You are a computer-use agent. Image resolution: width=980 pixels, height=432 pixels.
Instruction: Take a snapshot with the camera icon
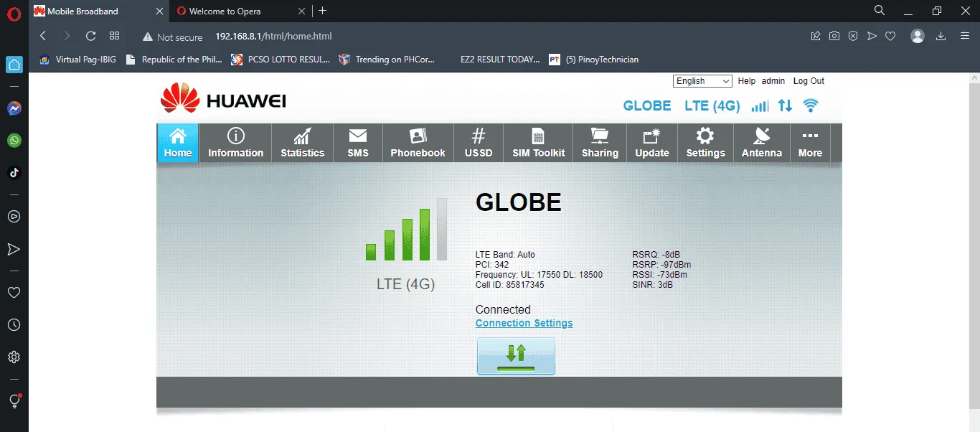pyautogui.click(x=834, y=36)
